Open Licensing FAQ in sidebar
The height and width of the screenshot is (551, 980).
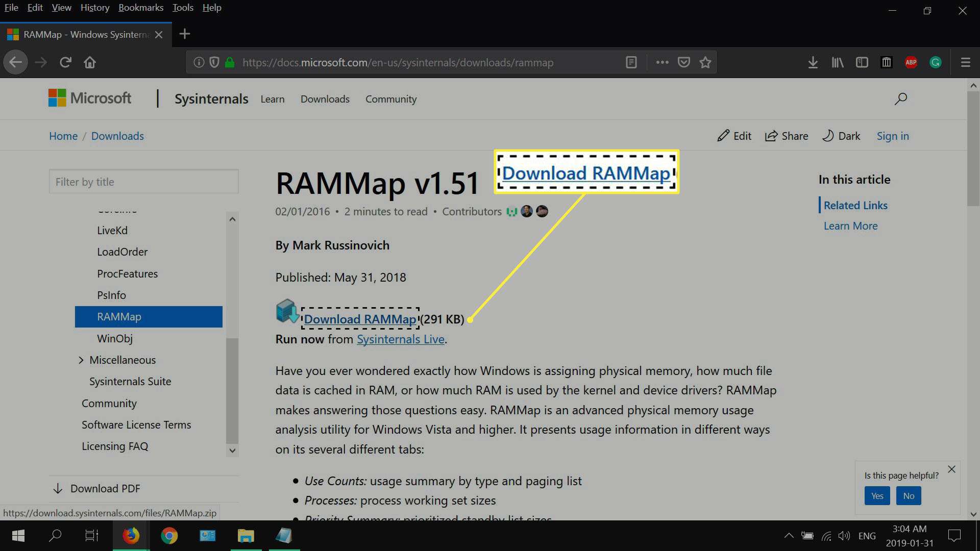[x=115, y=446]
